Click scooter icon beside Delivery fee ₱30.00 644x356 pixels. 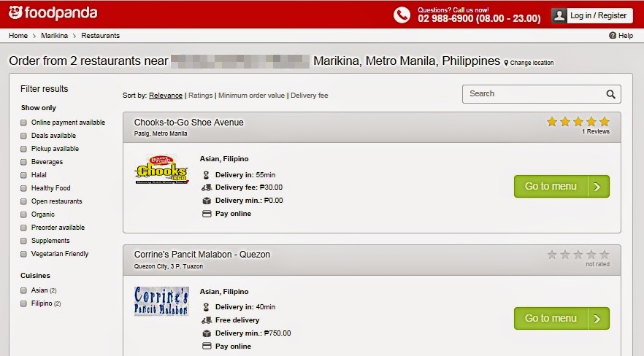click(x=207, y=187)
